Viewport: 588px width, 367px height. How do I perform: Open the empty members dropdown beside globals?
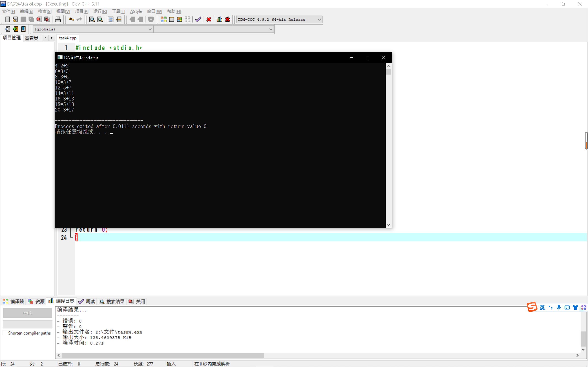(270, 29)
